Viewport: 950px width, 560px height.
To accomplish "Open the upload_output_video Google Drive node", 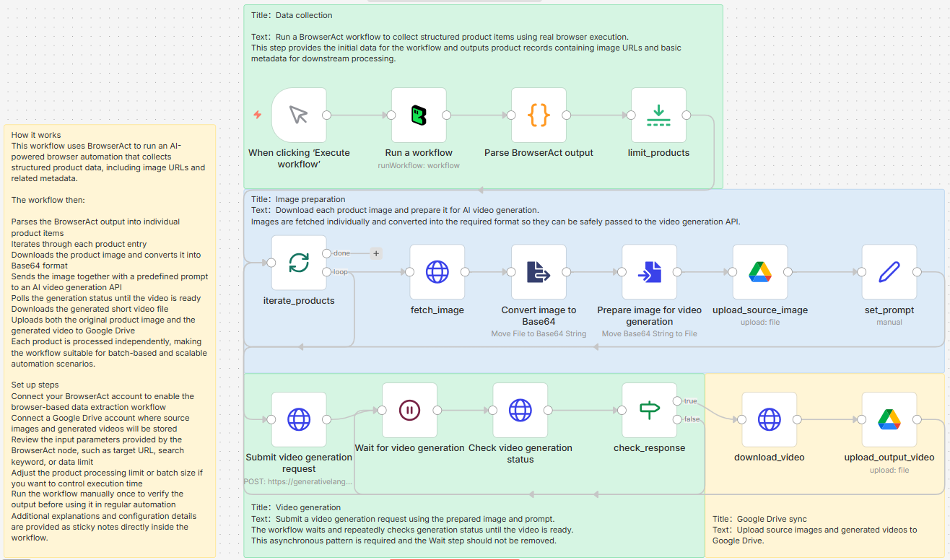I will (x=889, y=419).
